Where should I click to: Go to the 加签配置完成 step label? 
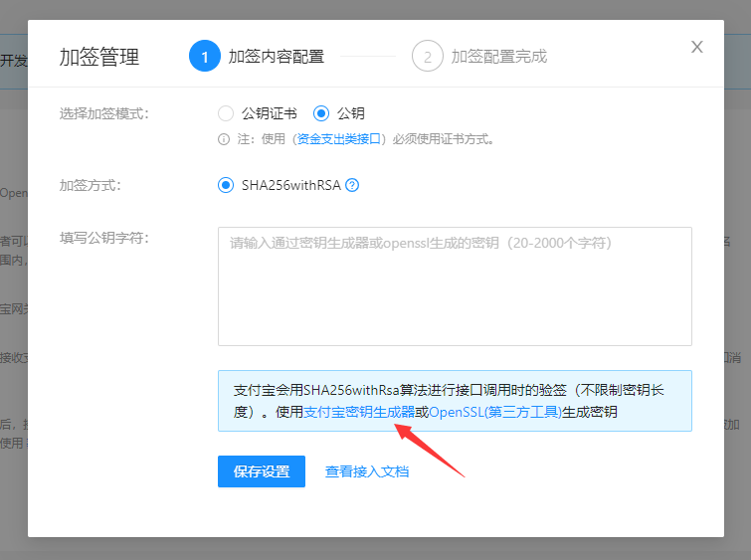pos(499,56)
